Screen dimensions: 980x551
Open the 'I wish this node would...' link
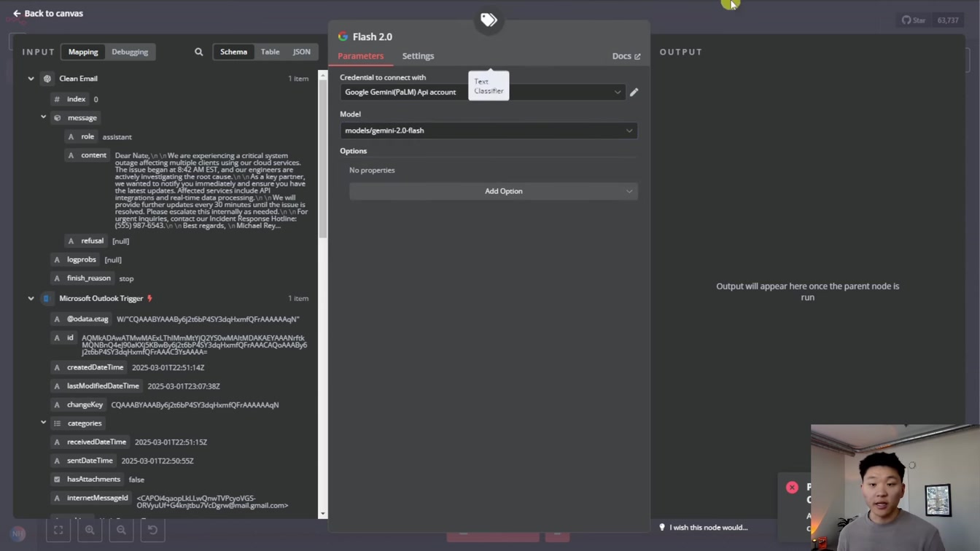click(704, 528)
